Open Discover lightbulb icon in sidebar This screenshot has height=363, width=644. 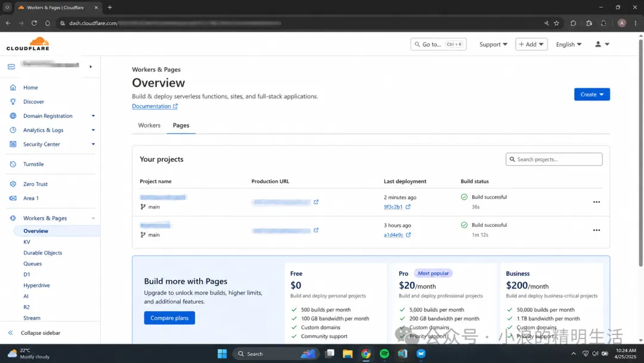tap(13, 101)
